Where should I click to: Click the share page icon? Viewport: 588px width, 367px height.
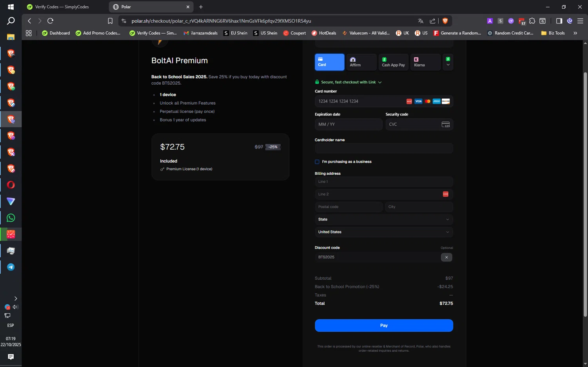(432, 21)
